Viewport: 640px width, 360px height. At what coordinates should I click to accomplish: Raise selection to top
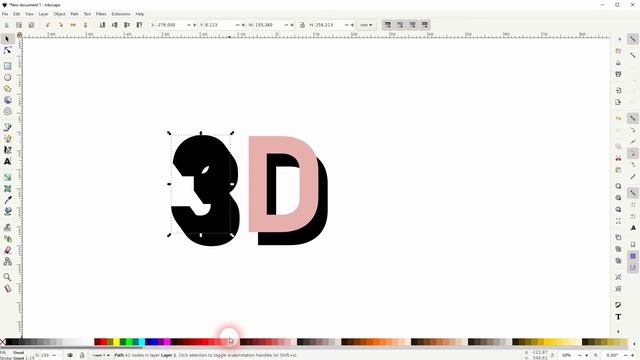pos(140,25)
